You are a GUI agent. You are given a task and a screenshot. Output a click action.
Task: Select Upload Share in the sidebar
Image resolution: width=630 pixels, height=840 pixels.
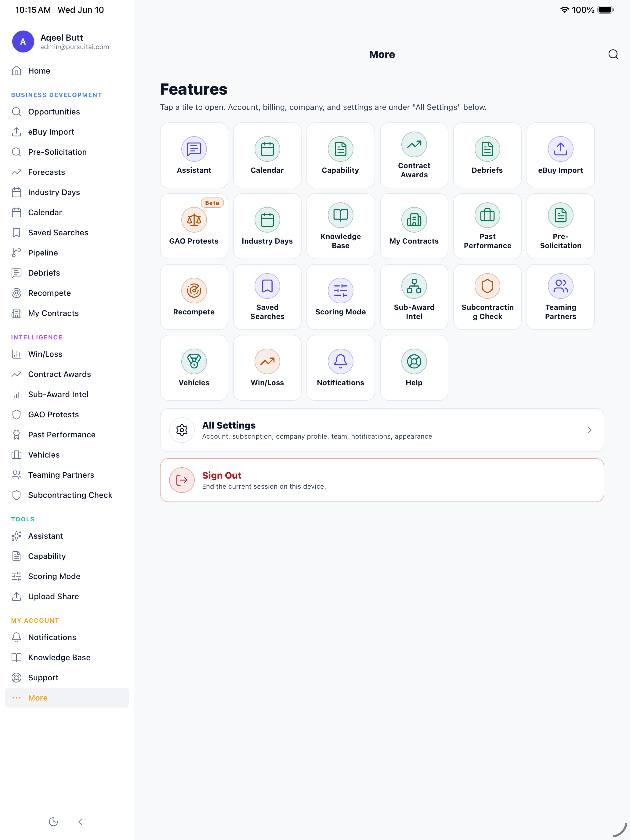[67, 596]
